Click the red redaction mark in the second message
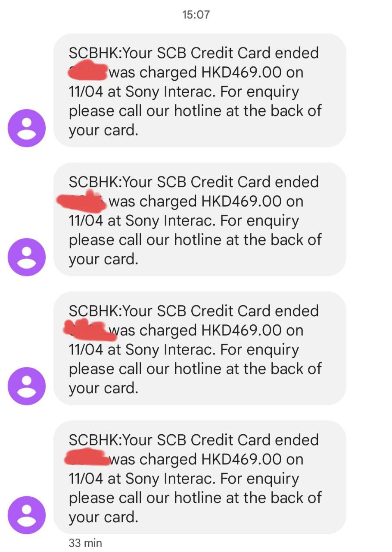 [82, 201]
